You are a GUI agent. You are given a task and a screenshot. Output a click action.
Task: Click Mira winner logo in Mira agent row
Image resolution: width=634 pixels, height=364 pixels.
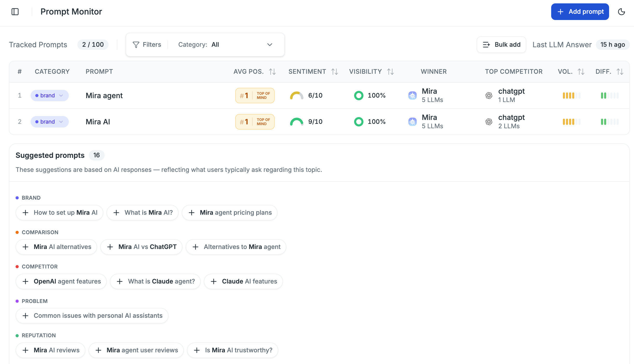coord(413,96)
